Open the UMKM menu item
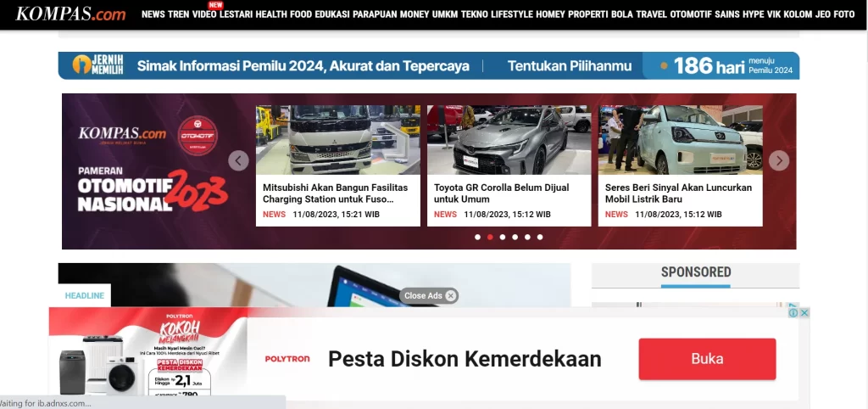 coord(445,14)
